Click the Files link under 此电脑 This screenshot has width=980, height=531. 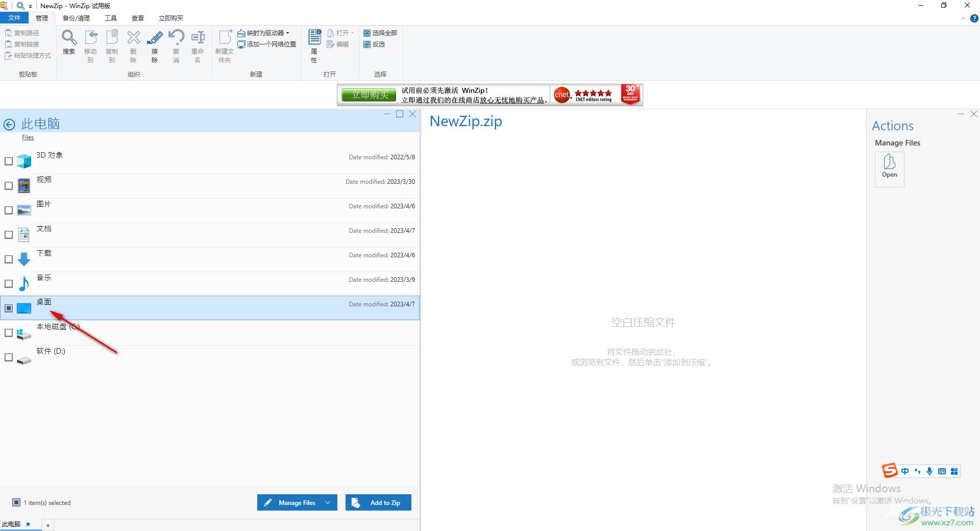click(x=28, y=137)
